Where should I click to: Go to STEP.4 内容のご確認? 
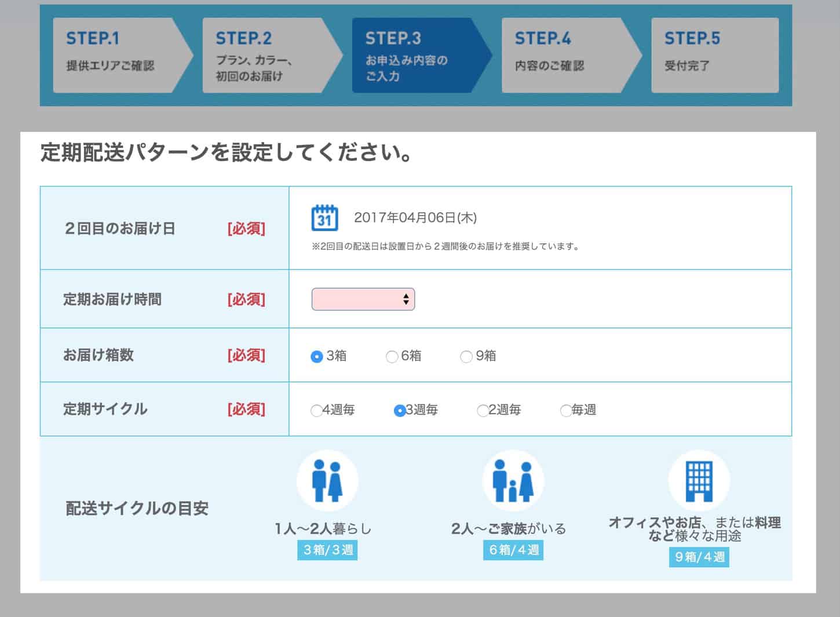tap(572, 55)
